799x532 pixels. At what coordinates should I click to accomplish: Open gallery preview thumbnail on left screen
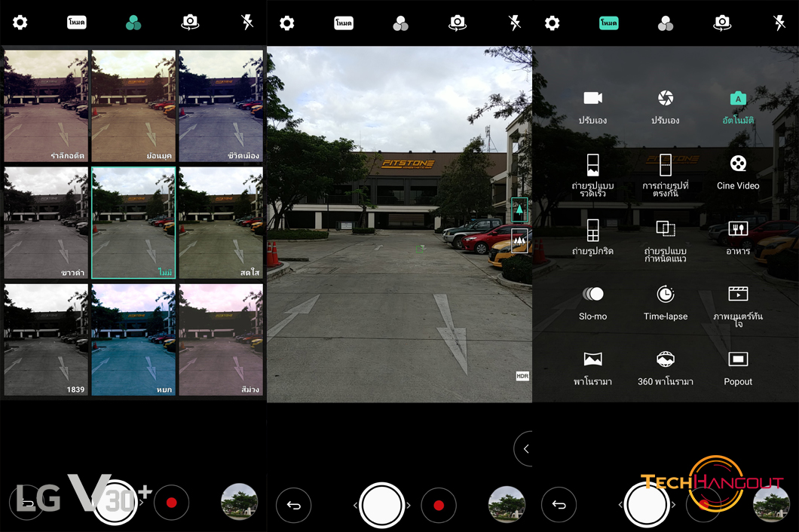[x=239, y=502]
